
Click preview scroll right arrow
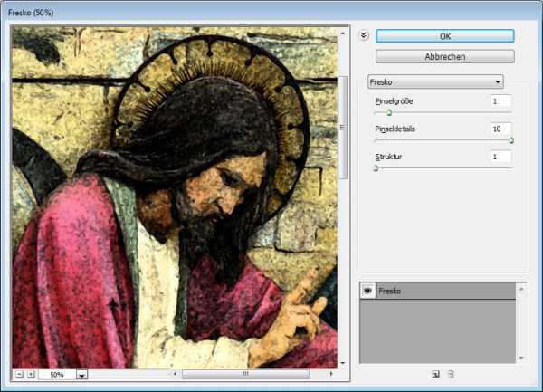point(331,374)
